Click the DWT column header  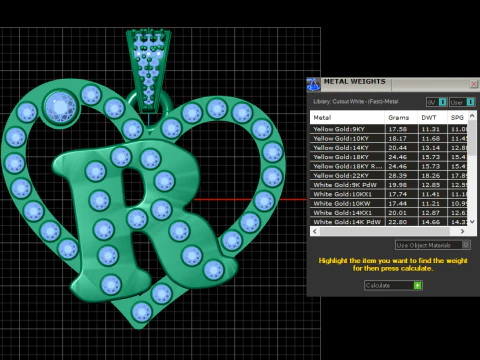(432, 118)
